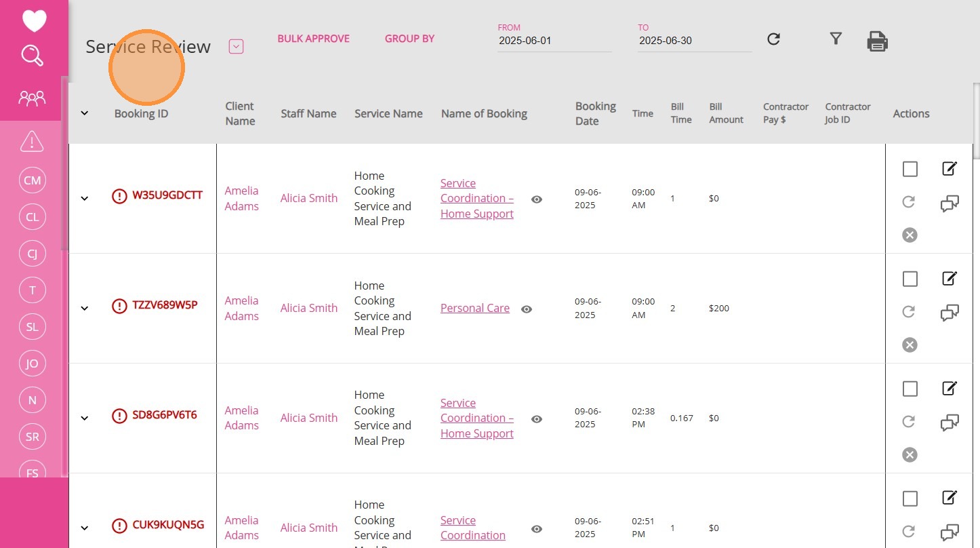Cancel booking SD8G6PV6T6 with X icon

[x=910, y=454]
